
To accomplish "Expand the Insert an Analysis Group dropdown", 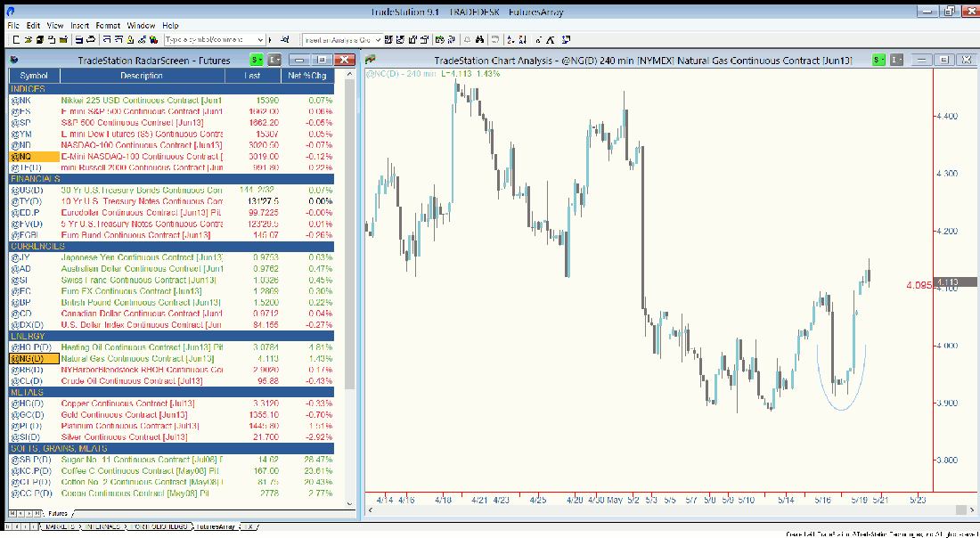I will click(378, 40).
